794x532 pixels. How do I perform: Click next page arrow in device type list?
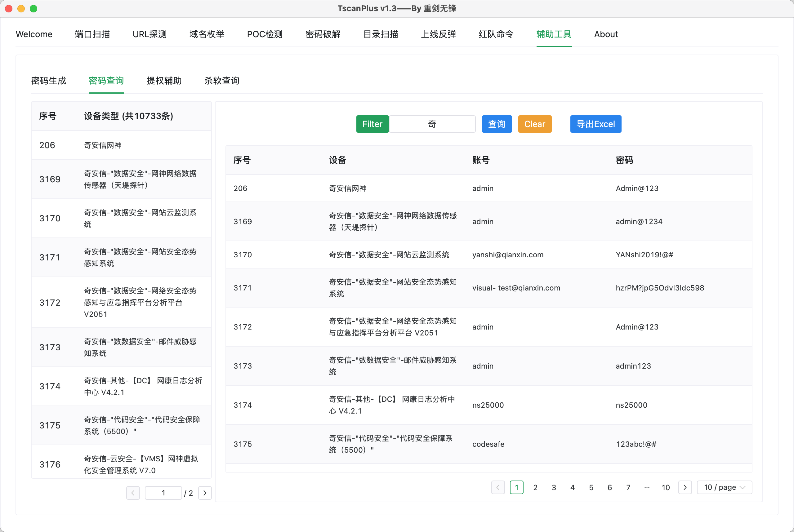click(x=205, y=493)
